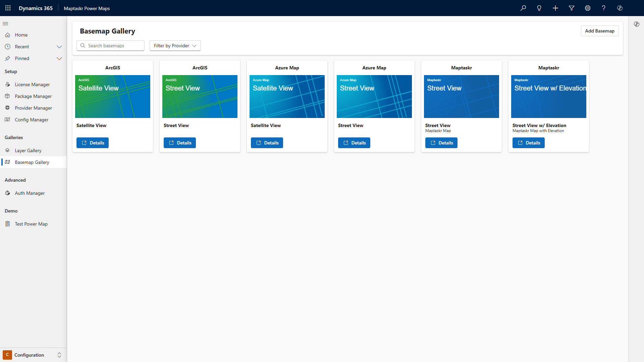Open the Package Manager
The height and width of the screenshot is (362, 644).
pyautogui.click(x=33, y=96)
